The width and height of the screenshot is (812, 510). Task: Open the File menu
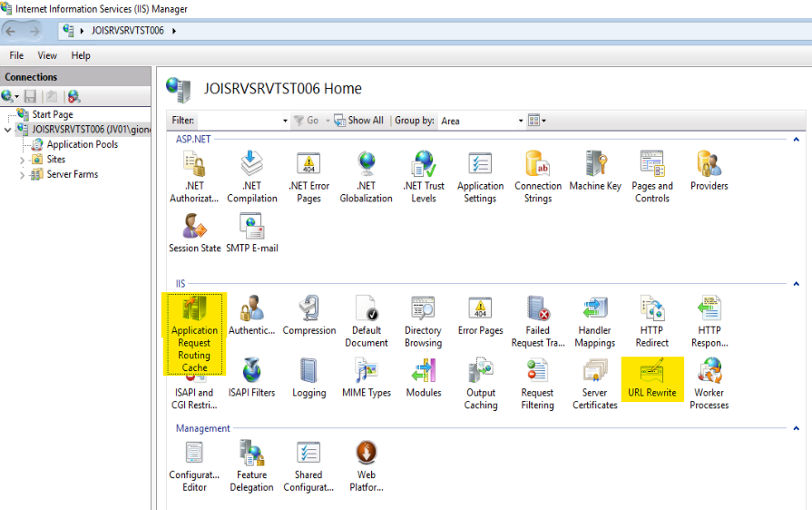[x=16, y=55]
